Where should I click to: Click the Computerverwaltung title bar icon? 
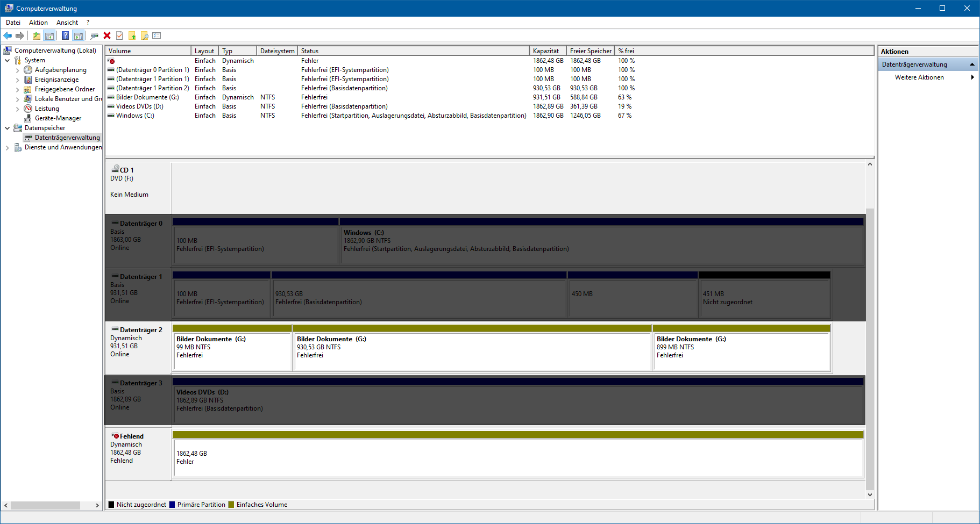[x=9, y=8]
